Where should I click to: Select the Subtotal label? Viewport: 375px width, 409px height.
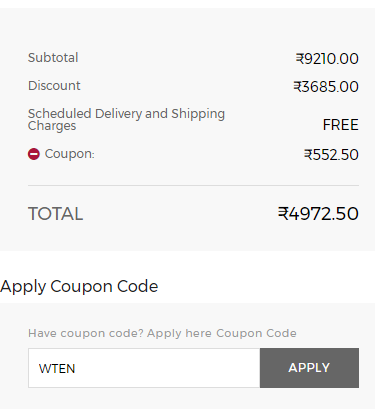pos(53,58)
